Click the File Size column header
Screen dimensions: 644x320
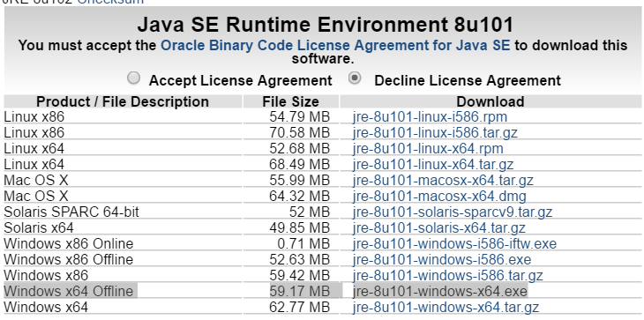click(290, 101)
